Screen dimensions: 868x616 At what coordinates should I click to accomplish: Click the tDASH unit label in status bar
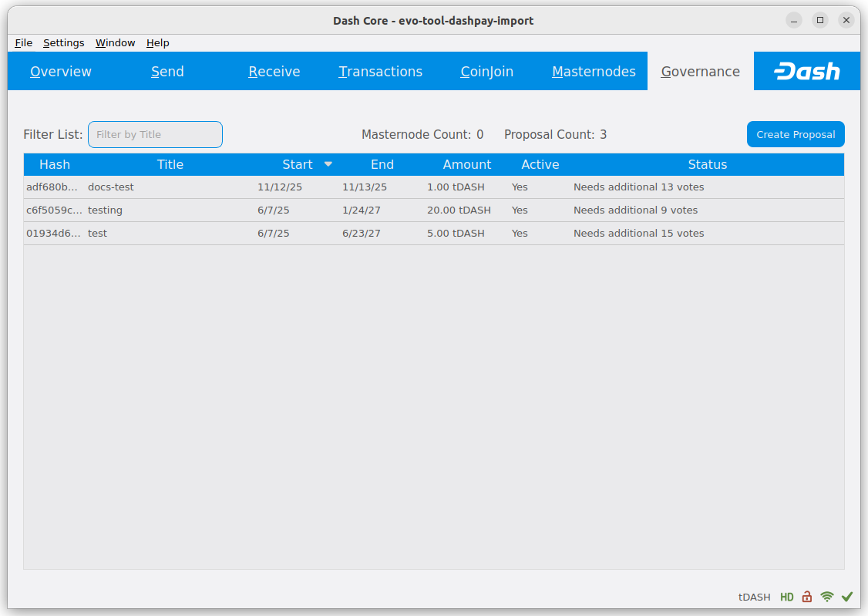point(754,597)
